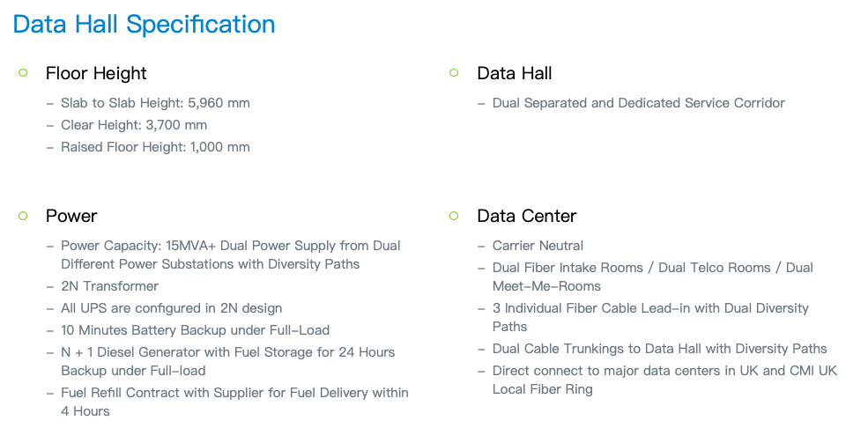Click the Data Hall section heading
868x443 pixels.
pyautogui.click(x=515, y=73)
